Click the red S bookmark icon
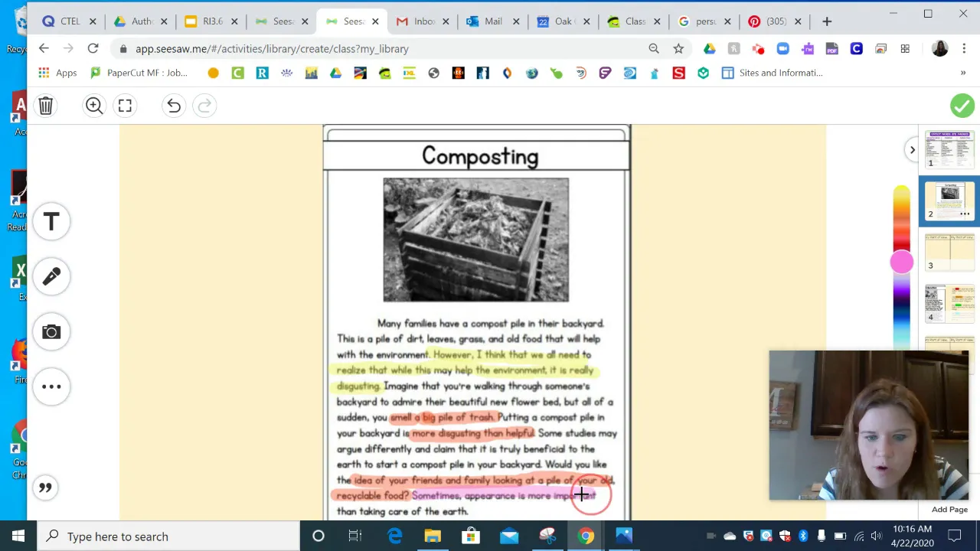980x551 pixels. (678, 73)
